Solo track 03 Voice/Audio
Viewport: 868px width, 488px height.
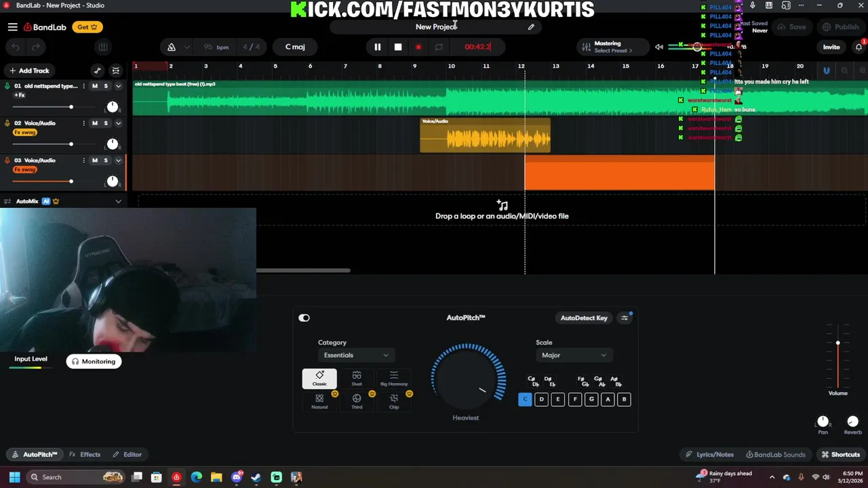(x=106, y=161)
